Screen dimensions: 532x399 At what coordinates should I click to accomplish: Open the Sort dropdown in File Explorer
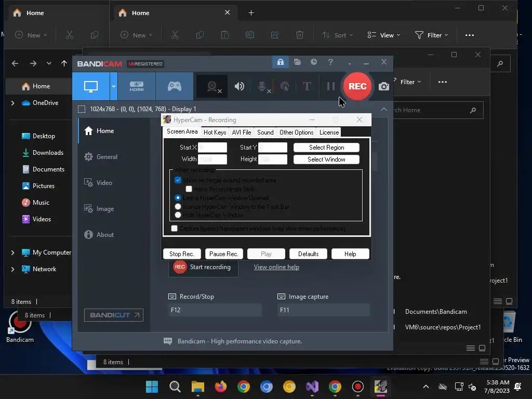coord(338,35)
